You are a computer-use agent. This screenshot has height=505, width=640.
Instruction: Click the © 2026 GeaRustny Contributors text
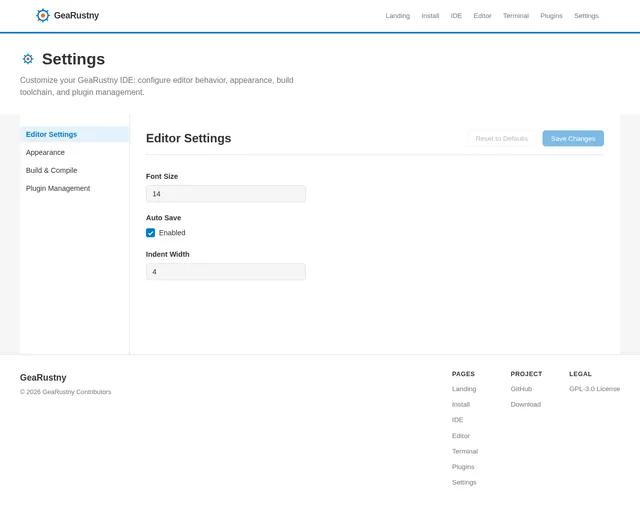click(x=65, y=392)
